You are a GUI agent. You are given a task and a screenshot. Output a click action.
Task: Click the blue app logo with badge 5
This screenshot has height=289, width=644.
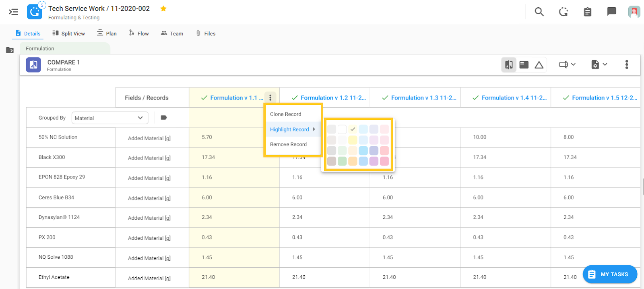point(35,12)
